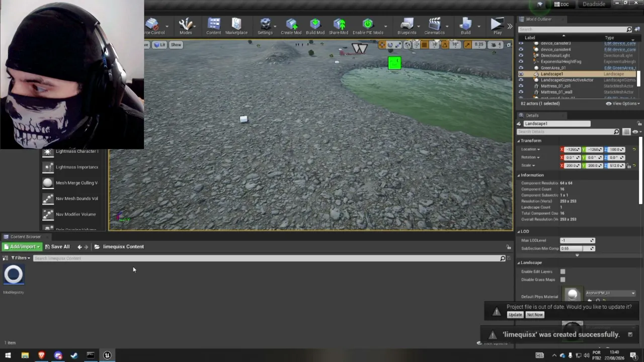The image size is (644, 362).
Task: Select the ModRegistry asset thumbnail
Action: (x=14, y=275)
